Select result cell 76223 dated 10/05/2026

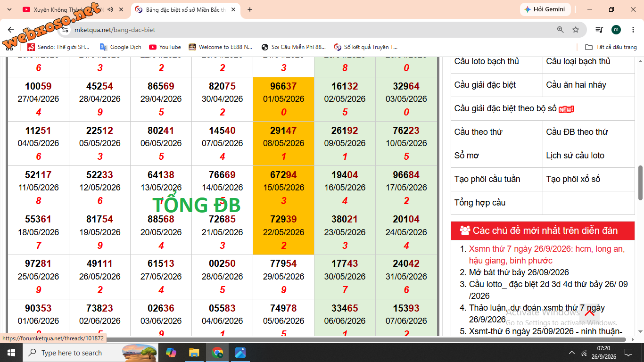pos(406,143)
